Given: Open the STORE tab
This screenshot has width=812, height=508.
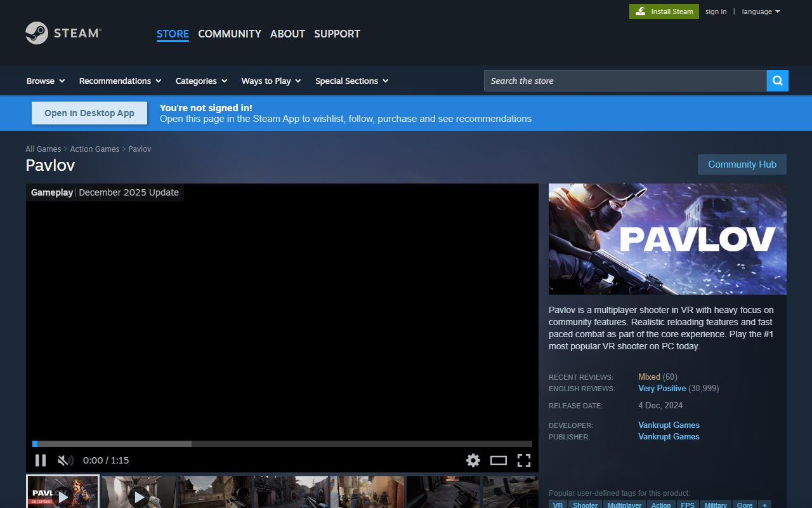Looking at the screenshot, I should tap(173, 34).
